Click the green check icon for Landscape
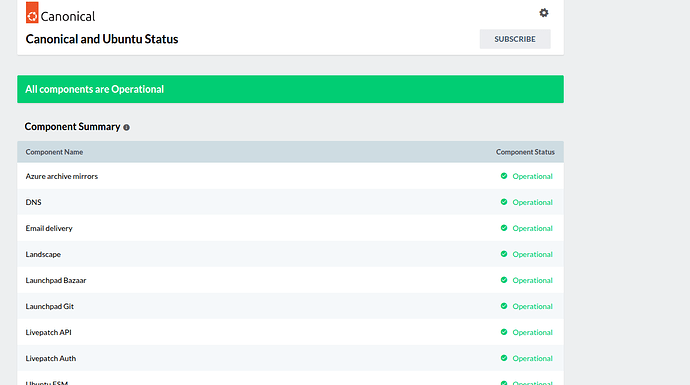 504,254
